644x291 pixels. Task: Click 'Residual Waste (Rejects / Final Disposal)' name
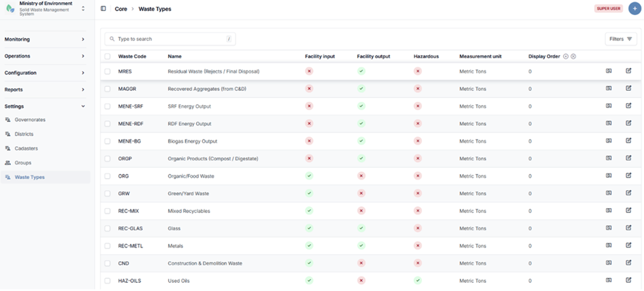tap(214, 72)
